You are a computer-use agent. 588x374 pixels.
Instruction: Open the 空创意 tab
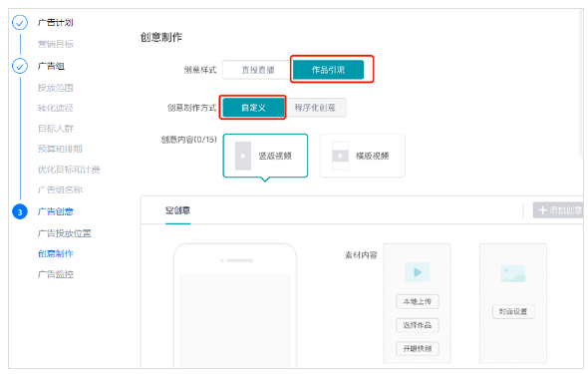tap(177, 210)
